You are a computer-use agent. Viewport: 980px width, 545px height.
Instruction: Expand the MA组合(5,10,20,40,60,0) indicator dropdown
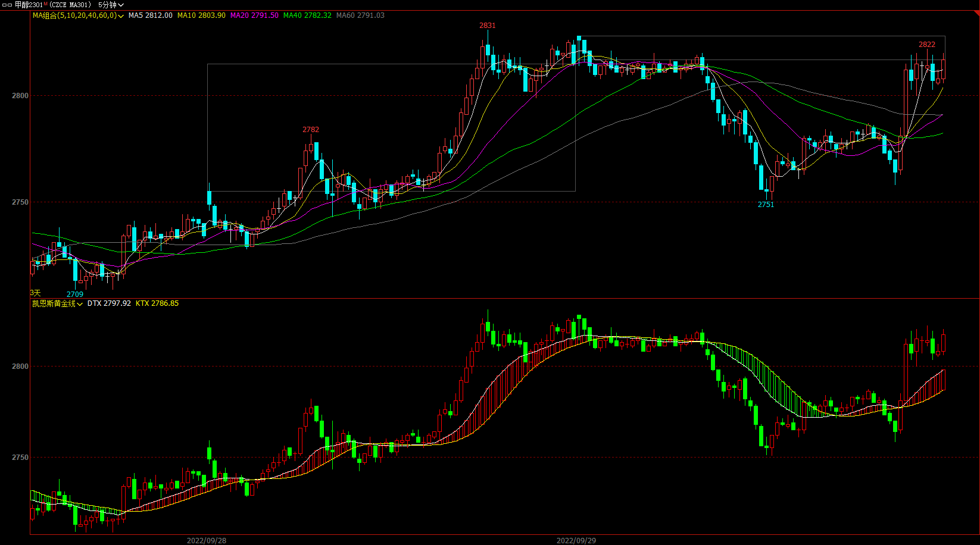78,15
